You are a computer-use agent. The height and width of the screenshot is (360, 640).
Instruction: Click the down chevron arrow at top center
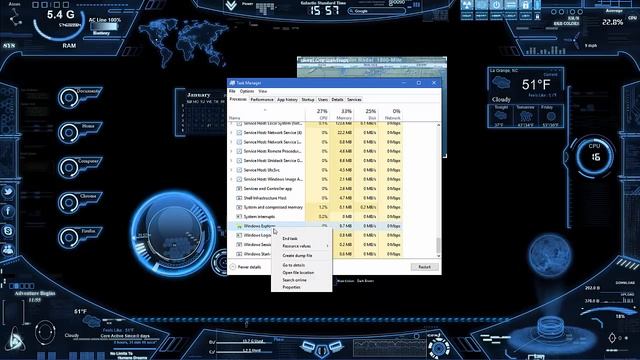tap(231, 6)
